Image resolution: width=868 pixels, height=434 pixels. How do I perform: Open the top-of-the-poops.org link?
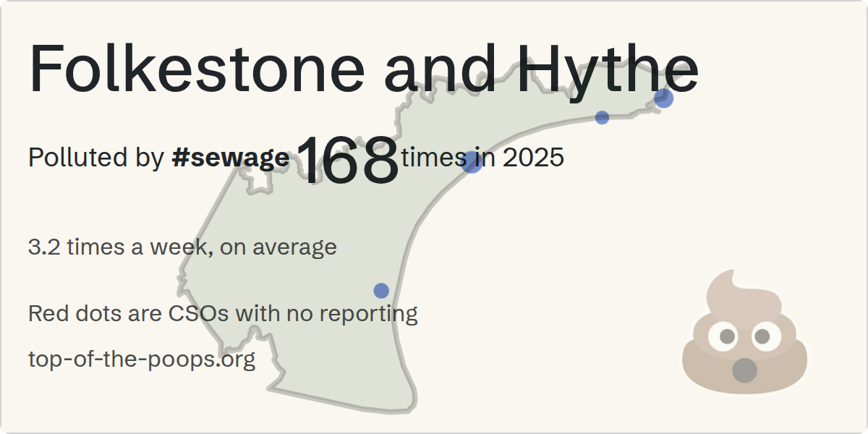[x=142, y=359]
